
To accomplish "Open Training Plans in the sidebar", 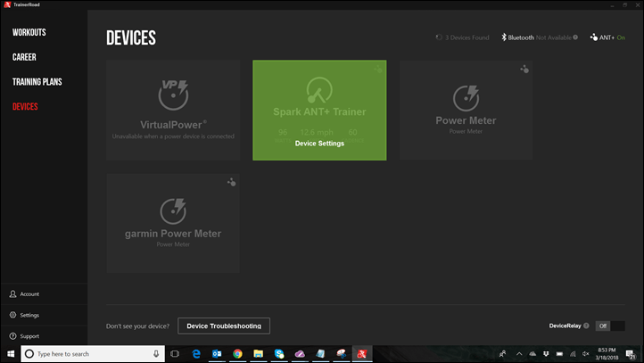I will [x=37, y=82].
